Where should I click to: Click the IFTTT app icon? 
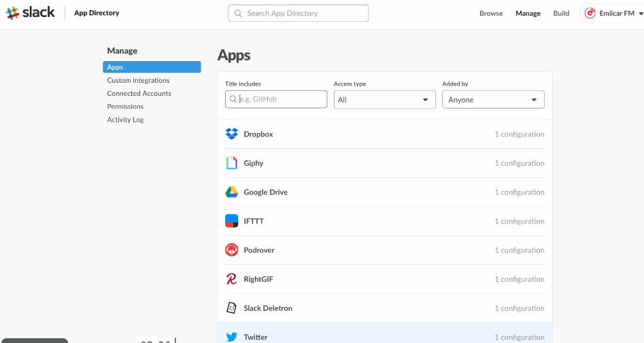(x=231, y=221)
